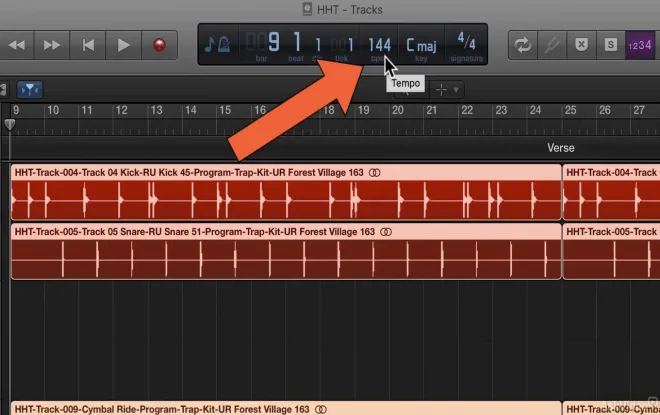This screenshot has width=660, height=415.
Task: Click the tuner icon in the control bar
Action: [551, 45]
